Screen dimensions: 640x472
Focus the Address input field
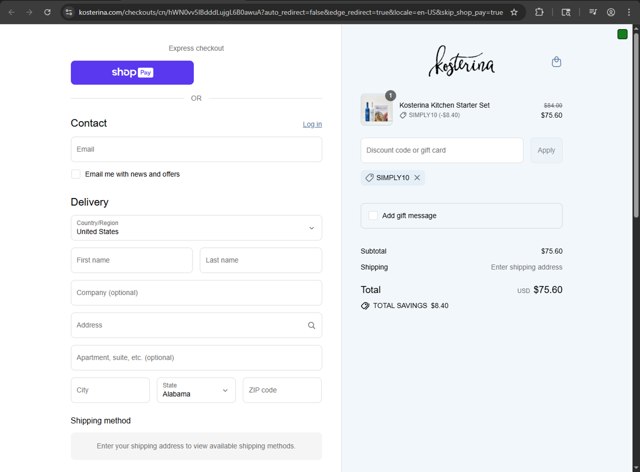pyautogui.click(x=196, y=325)
